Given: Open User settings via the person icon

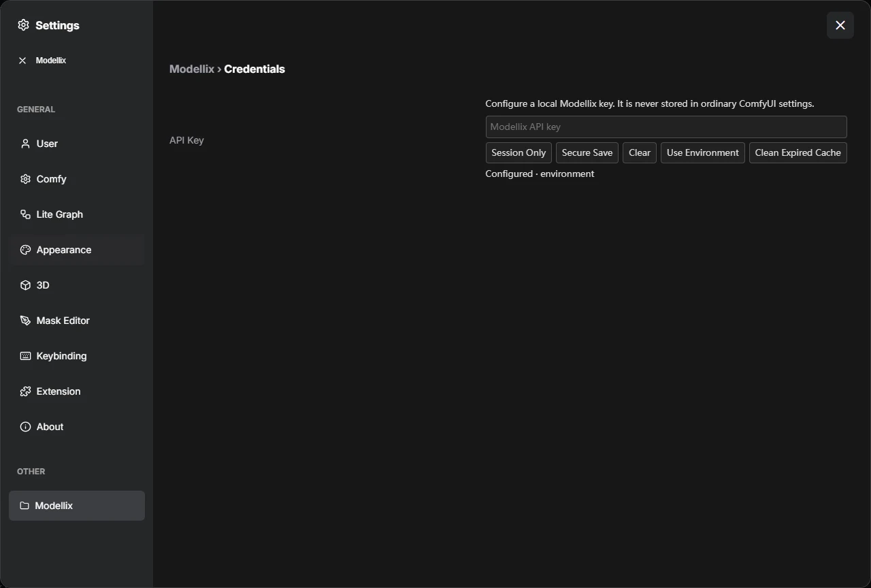Looking at the screenshot, I should [25, 144].
